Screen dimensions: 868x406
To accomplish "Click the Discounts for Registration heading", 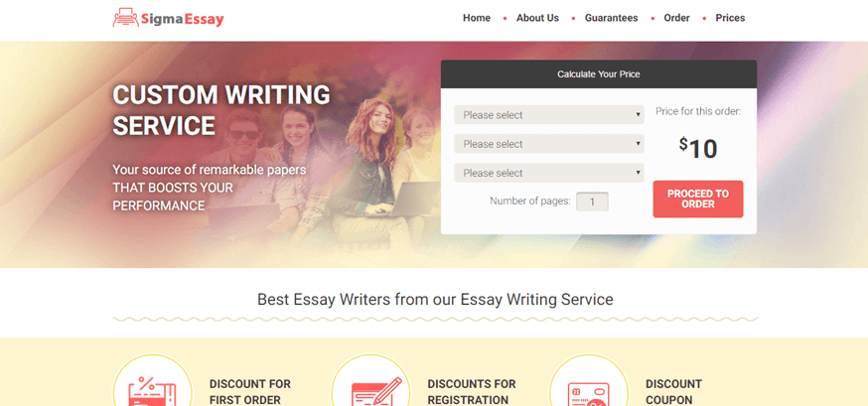I will [471, 392].
